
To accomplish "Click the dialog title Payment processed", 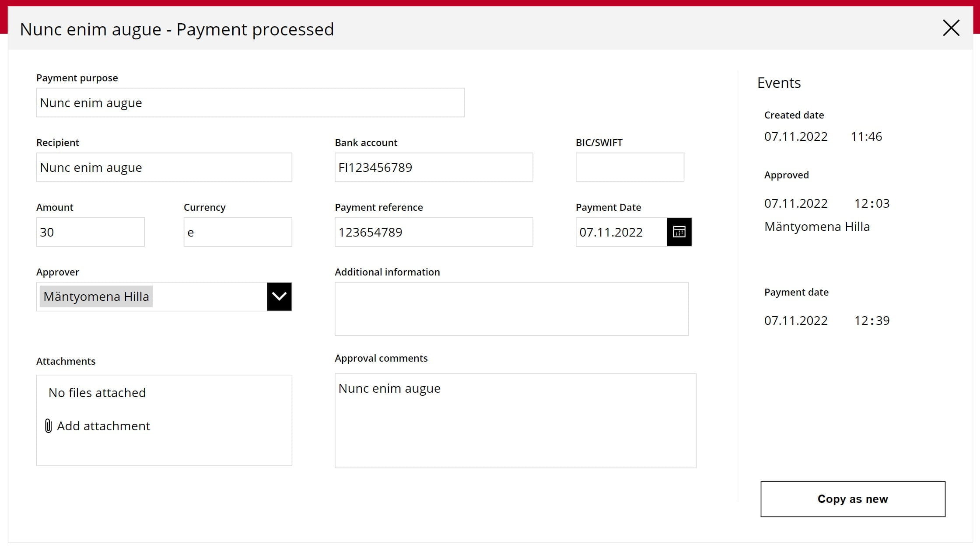I will [255, 29].
